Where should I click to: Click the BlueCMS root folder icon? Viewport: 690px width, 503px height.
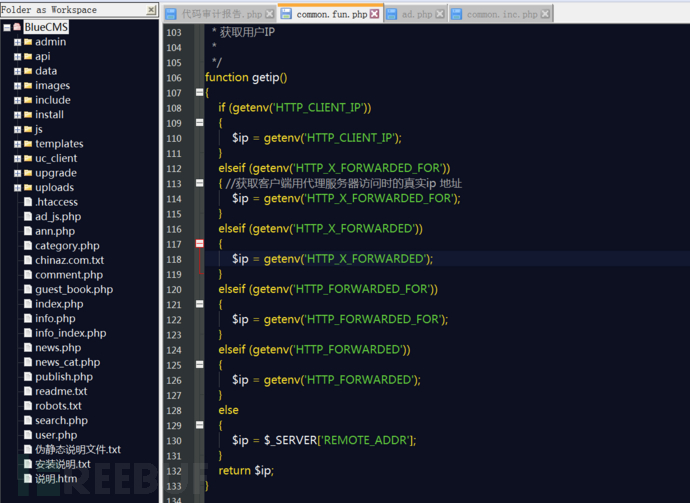(17, 28)
